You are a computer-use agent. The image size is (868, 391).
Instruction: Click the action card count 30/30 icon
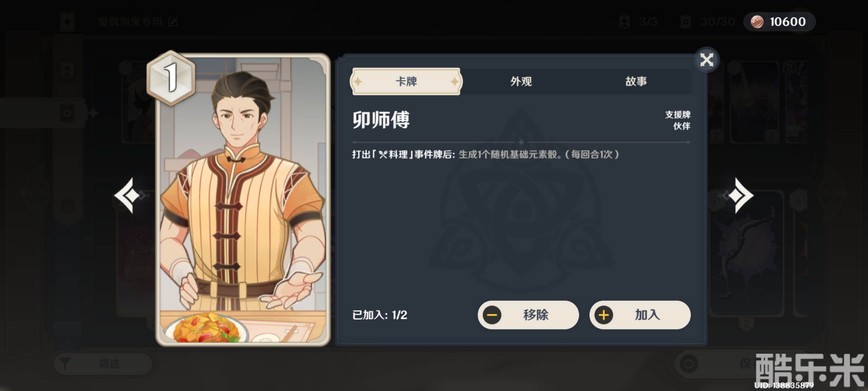click(685, 22)
